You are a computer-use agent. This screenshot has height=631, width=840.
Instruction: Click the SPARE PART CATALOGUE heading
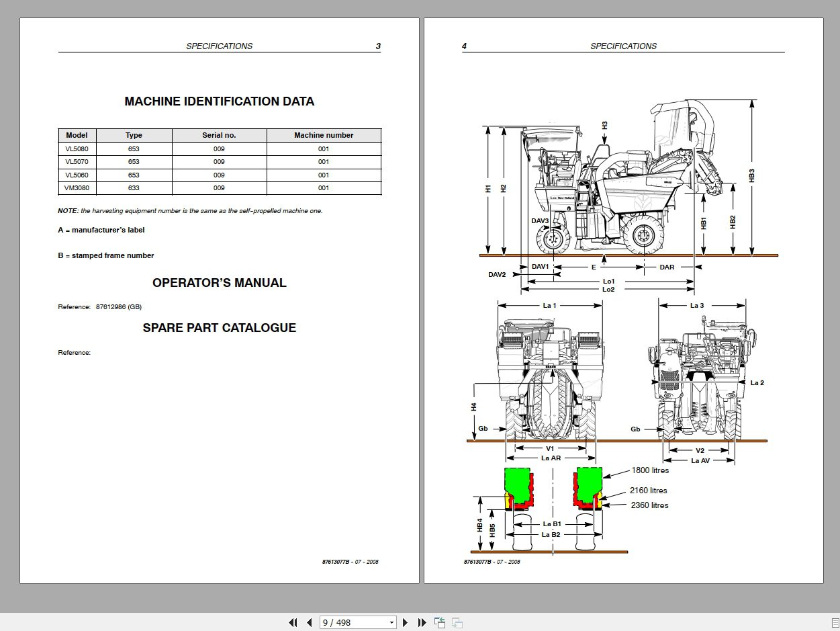coord(220,328)
